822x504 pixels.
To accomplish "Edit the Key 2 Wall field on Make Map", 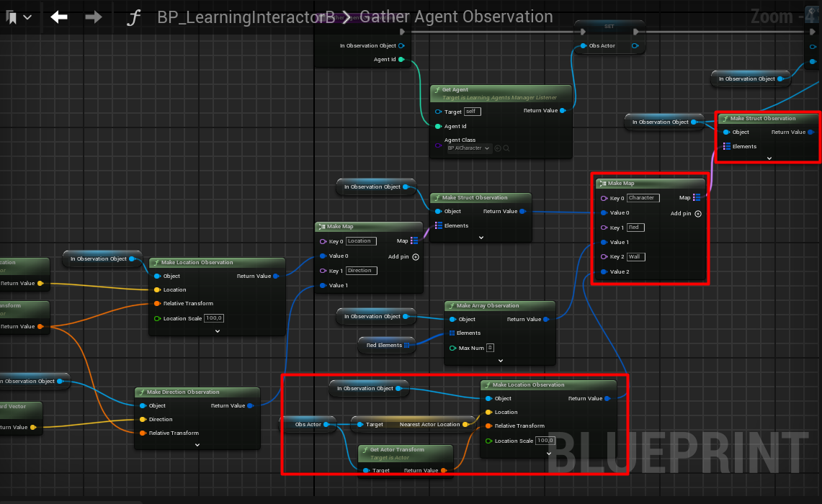I will [636, 257].
